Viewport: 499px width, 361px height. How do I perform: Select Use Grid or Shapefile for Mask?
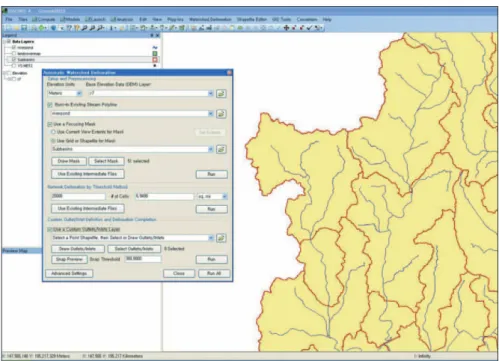coord(53,141)
